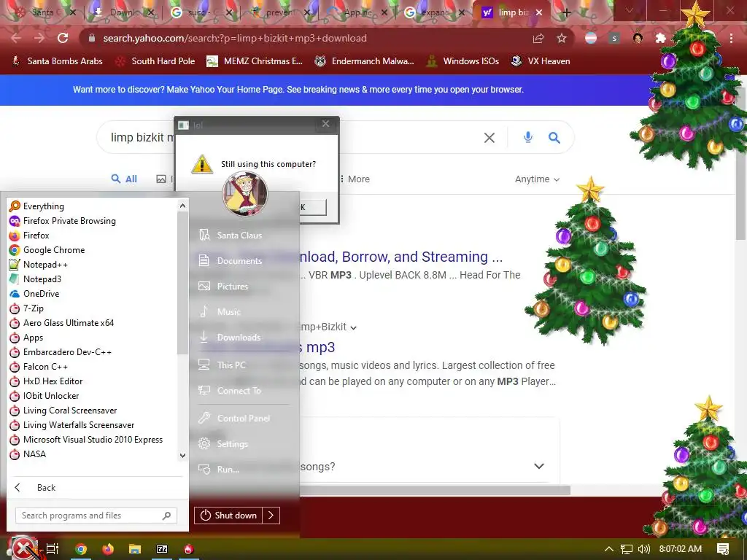Open the Santa Bombs Arabs bookmark
Screen dimensions: 747x560
57,61
